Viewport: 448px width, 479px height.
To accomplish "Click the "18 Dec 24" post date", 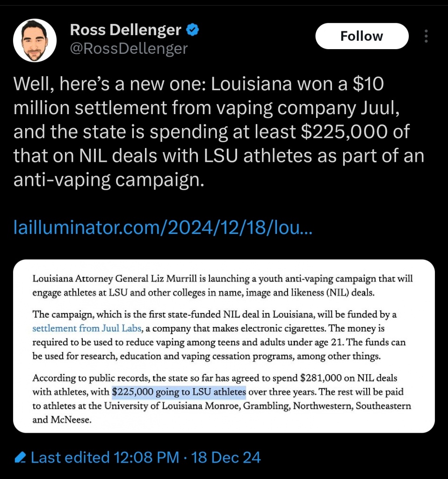I will point(226,457).
